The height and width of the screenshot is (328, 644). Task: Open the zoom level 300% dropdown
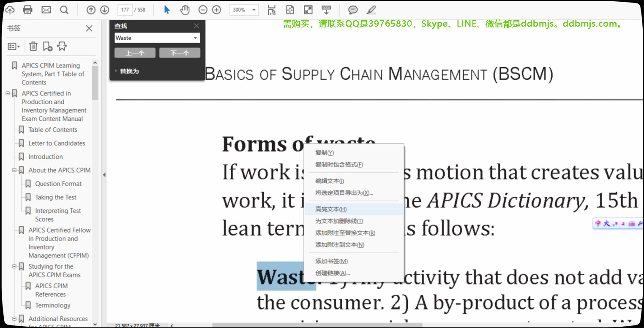point(254,10)
